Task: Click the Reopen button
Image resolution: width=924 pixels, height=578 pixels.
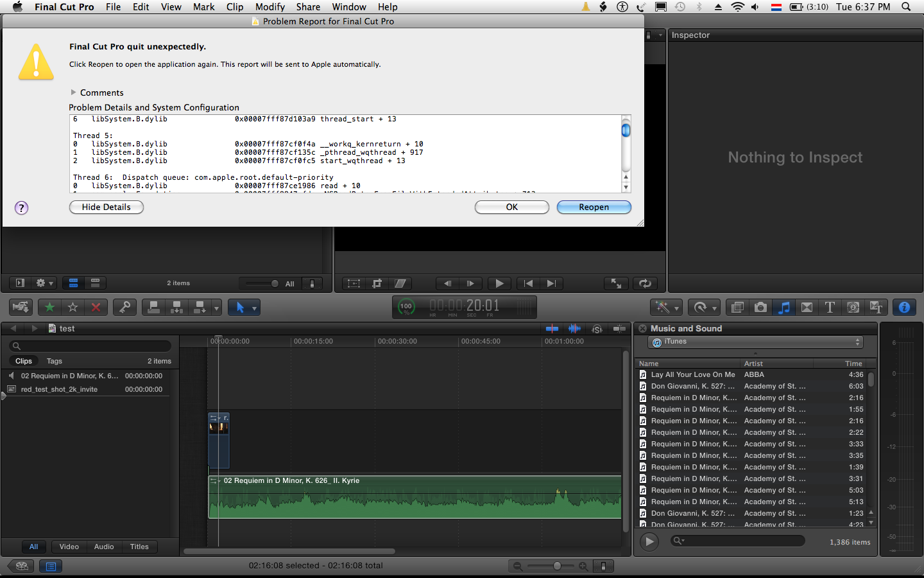Action: point(594,207)
